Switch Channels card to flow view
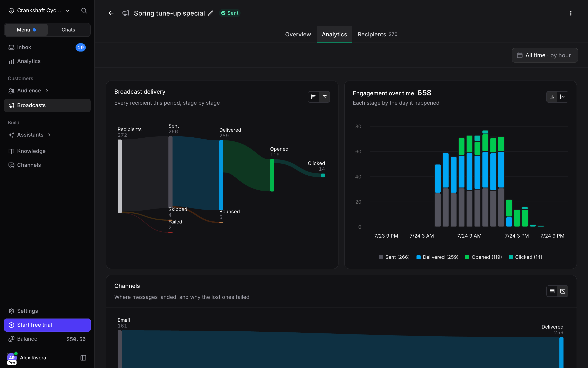The height and width of the screenshot is (368, 588). [x=563, y=291]
